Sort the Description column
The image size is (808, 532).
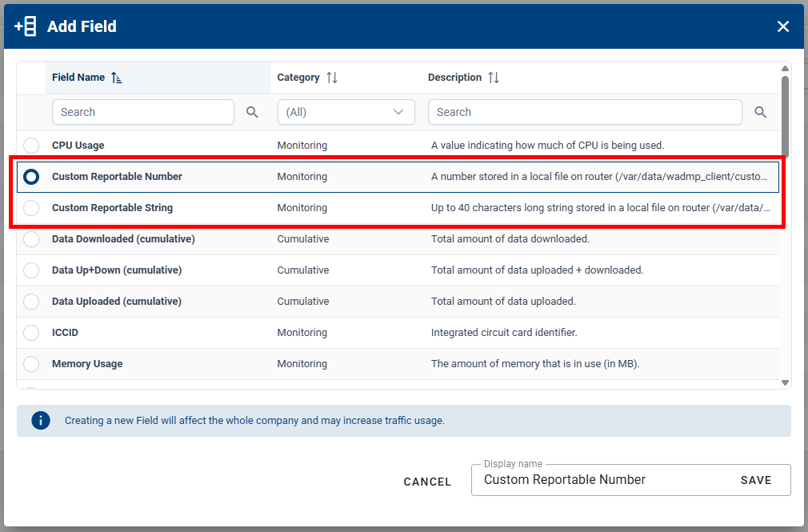494,77
